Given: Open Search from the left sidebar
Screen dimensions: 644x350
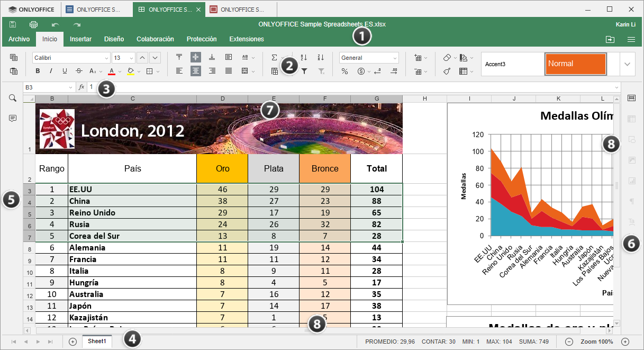Looking at the screenshot, I should (13, 98).
